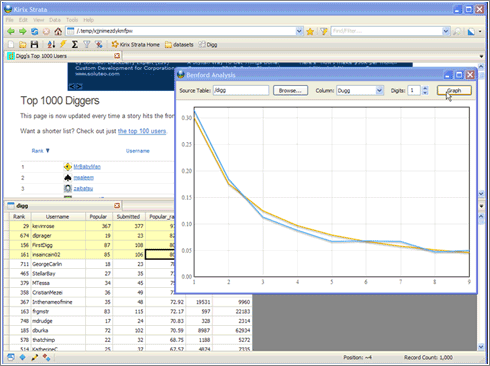Run query with the lightning bolt icon
This screenshot has height=366, width=490.
coord(63,44)
